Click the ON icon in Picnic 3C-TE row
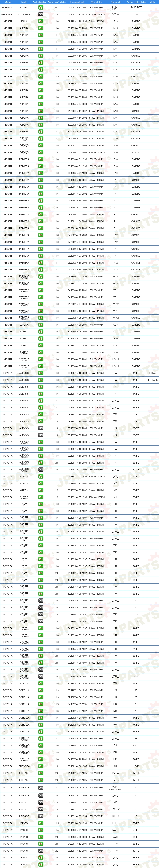The width and height of the screenshot is (159, 868). (40, 851)
